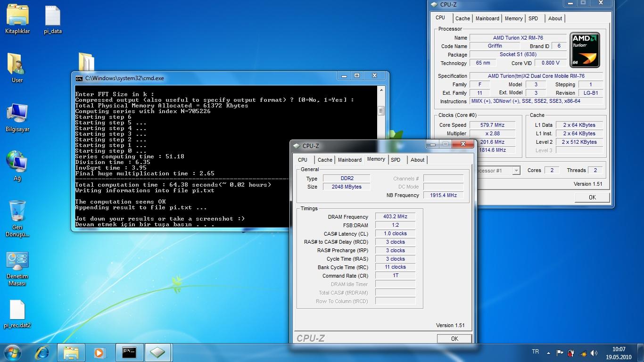This screenshot has width=644, height=362.
Task: Click the AMD Turion 64 logo
Action: coord(585,50)
